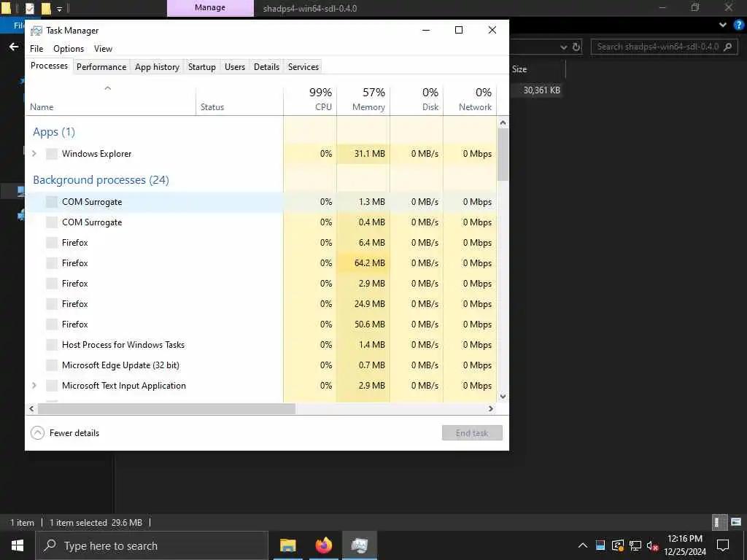Select the Firefox process using 64.2 MB
Viewport: 747px width, 560px height.
point(261,263)
